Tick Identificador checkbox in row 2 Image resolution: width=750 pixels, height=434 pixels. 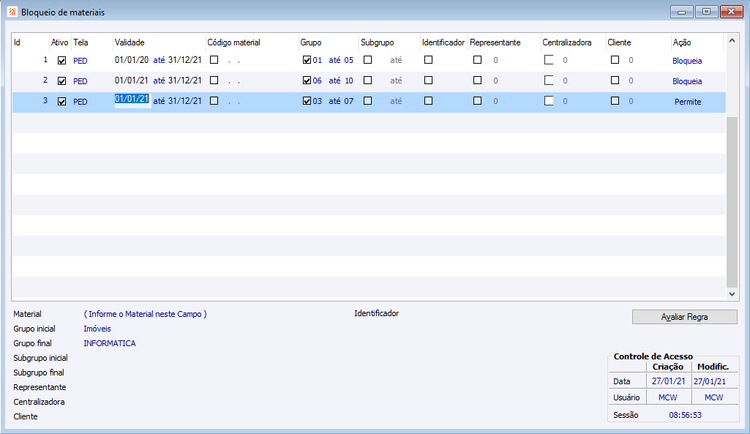coord(429,80)
